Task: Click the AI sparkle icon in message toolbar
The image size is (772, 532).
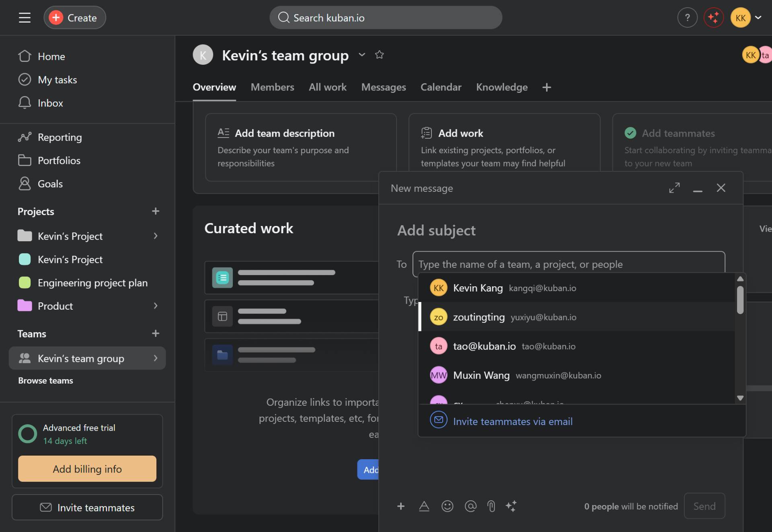Action: point(511,506)
